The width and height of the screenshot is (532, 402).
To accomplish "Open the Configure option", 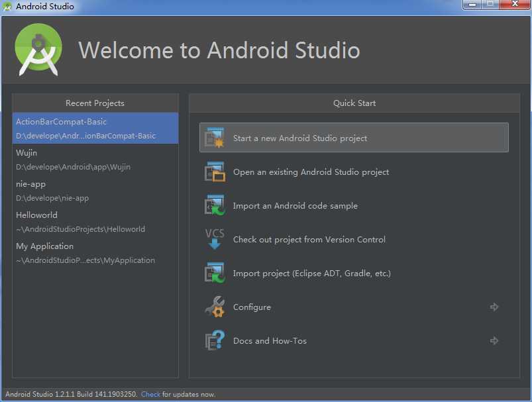I will point(354,307).
